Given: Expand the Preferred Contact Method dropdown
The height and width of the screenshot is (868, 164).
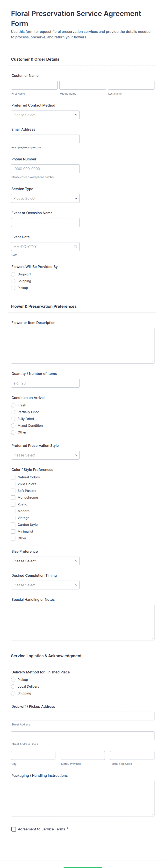Looking at the screenshot, I should coord(45,115).
